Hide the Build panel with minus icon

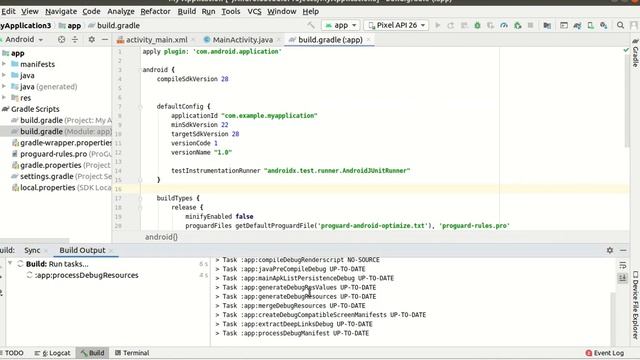click(623, 250)
